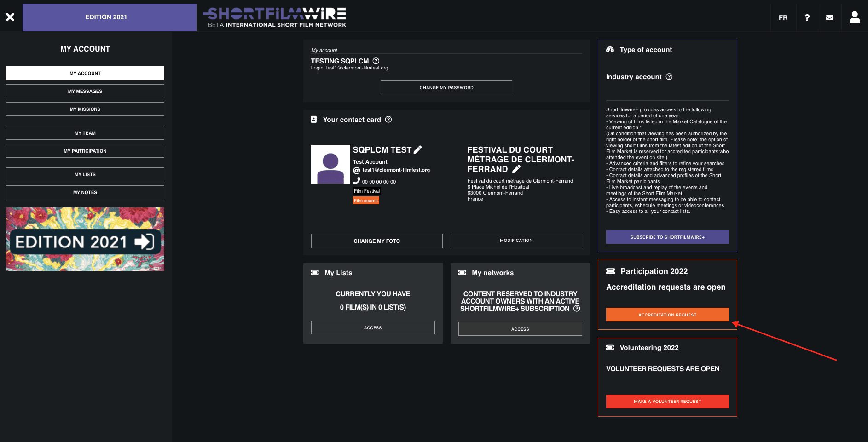The width and height of the screenshot is (868, 442).
Task: Click the phone number 00 00 00 00 00
Action: click(379, 182)
